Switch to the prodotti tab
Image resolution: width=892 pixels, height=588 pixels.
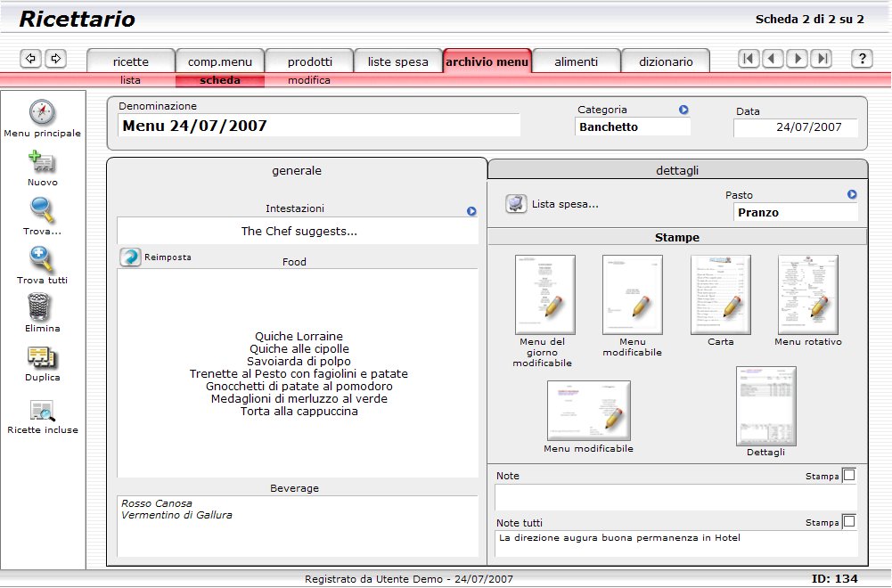[x=309, y=61]
